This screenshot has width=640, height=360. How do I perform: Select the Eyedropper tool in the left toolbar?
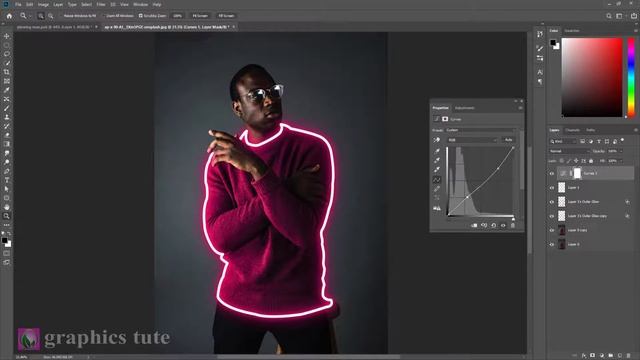click(x=7, y=90)
